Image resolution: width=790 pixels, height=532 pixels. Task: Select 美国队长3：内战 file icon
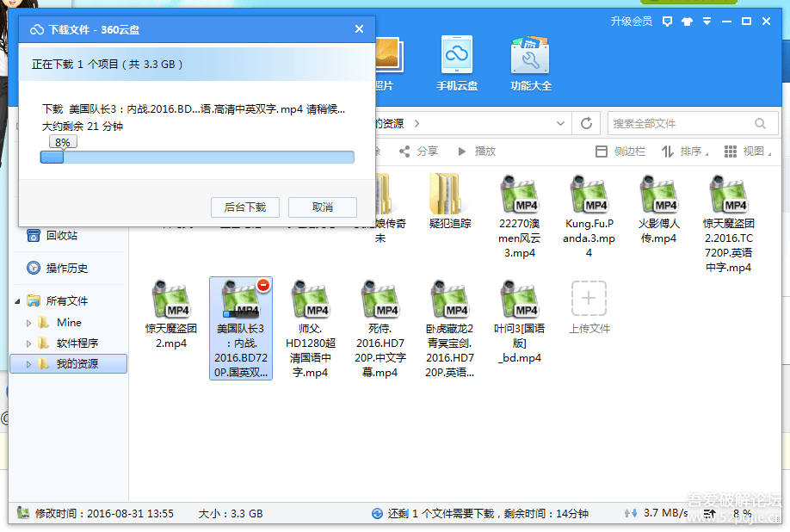point(241,329)
